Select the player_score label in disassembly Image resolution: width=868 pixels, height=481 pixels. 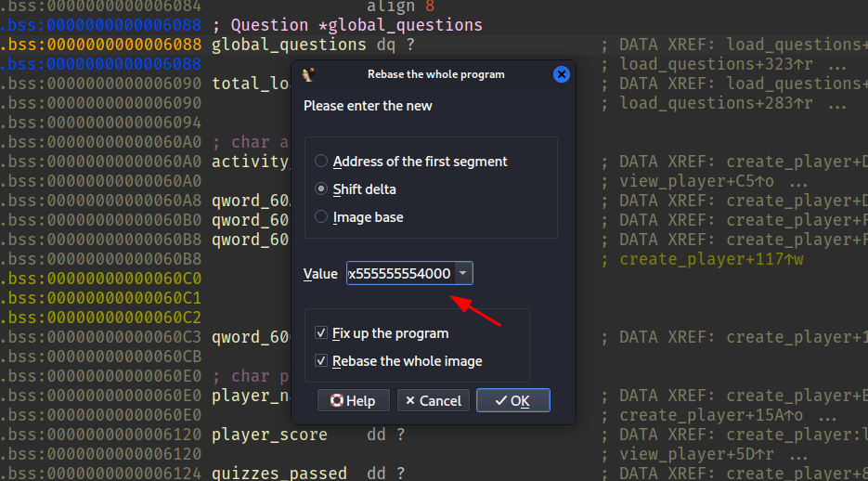269,435
